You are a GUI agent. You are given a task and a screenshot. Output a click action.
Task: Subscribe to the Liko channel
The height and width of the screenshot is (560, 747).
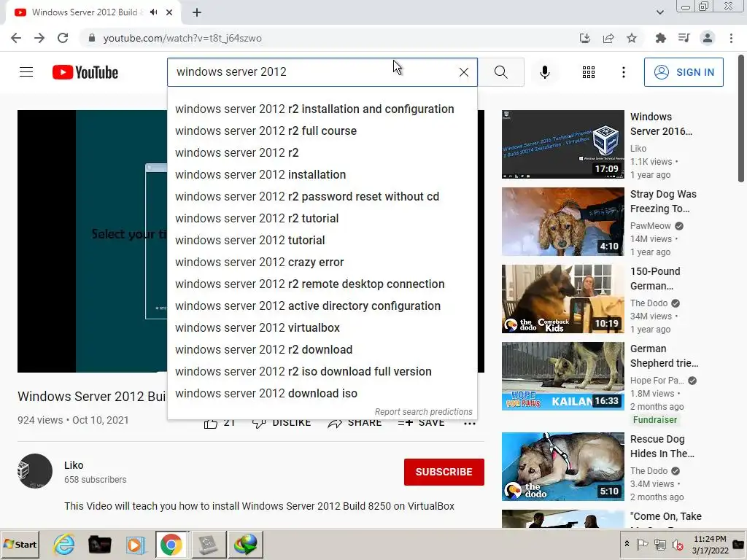444,472
